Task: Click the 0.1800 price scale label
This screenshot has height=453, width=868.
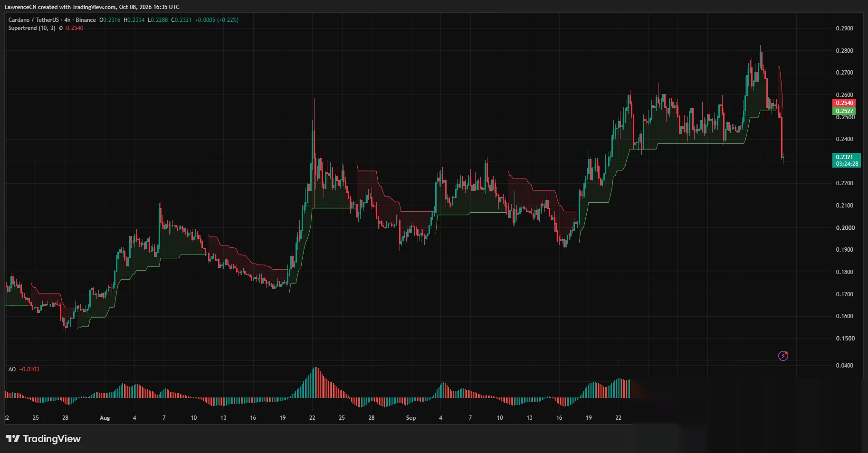Action: pos(844,272)
